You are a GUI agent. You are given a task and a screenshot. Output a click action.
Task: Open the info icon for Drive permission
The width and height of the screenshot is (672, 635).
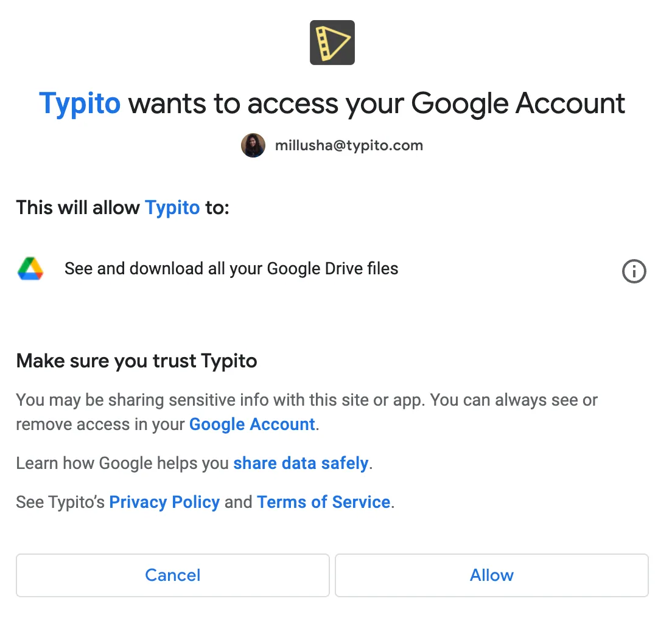tap(634, 271)
